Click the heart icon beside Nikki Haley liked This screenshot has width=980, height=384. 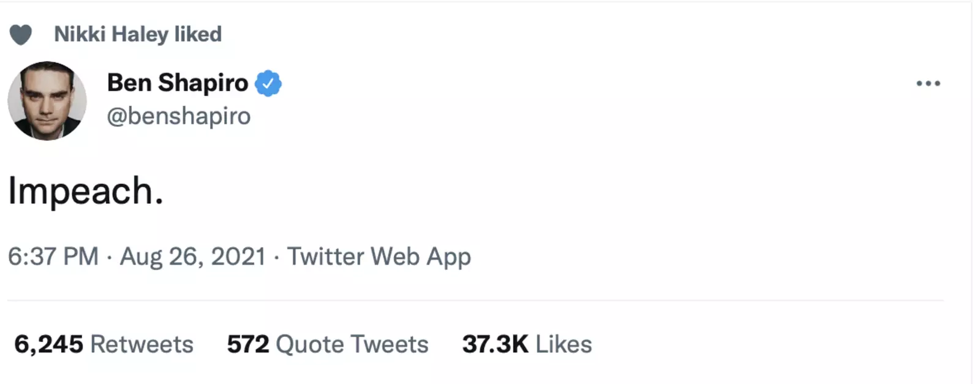21,35
